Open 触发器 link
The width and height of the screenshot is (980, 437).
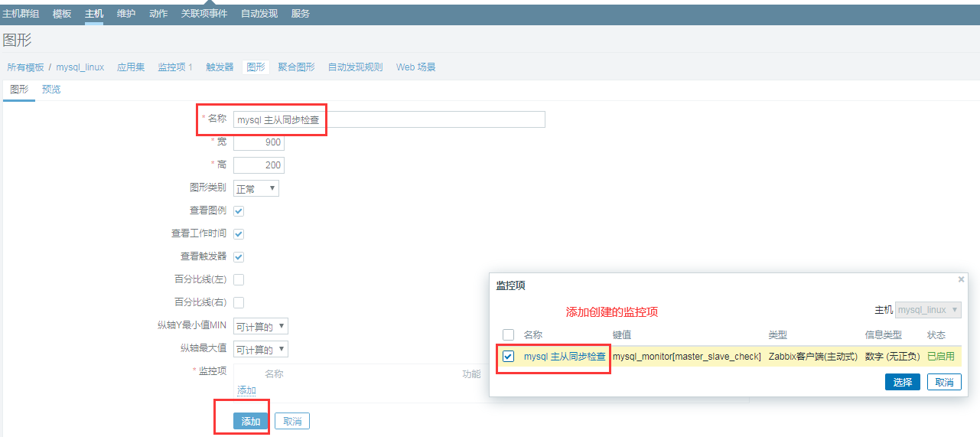pos(220,67)
